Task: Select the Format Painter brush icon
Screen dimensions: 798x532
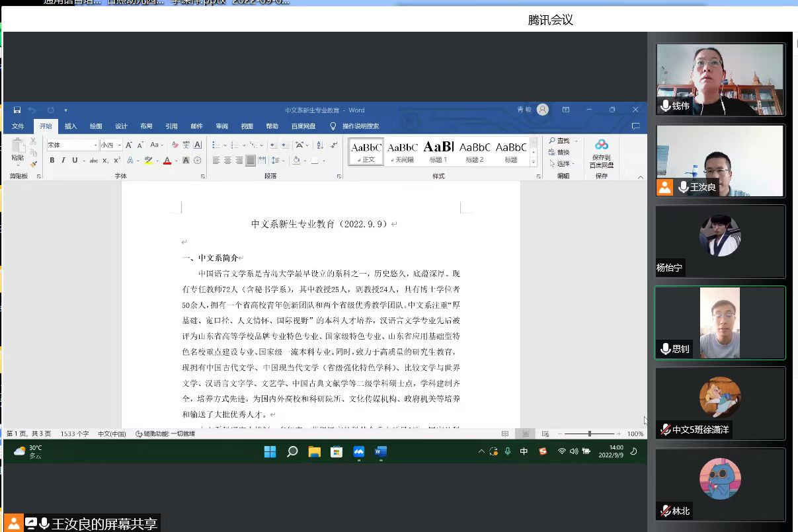Action: click(x=34, y=165)
